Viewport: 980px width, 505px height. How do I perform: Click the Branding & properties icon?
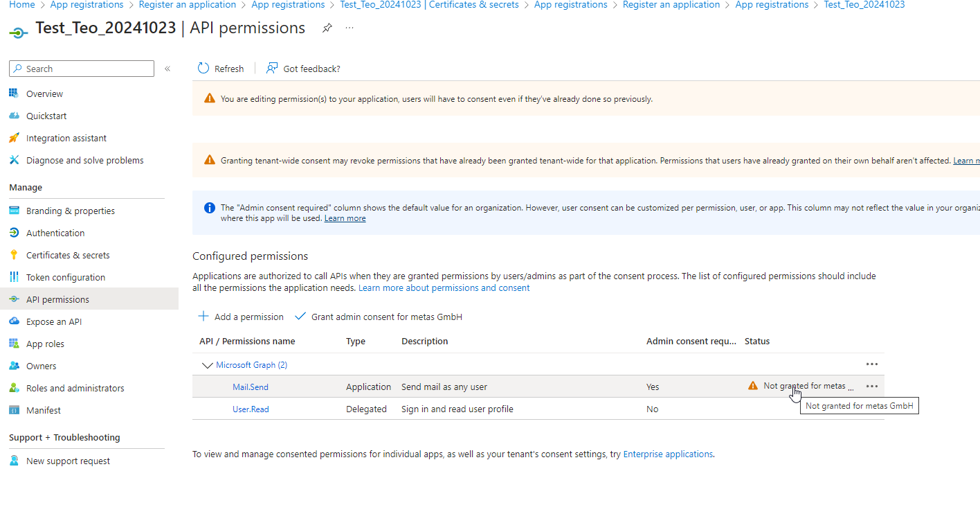14,211
